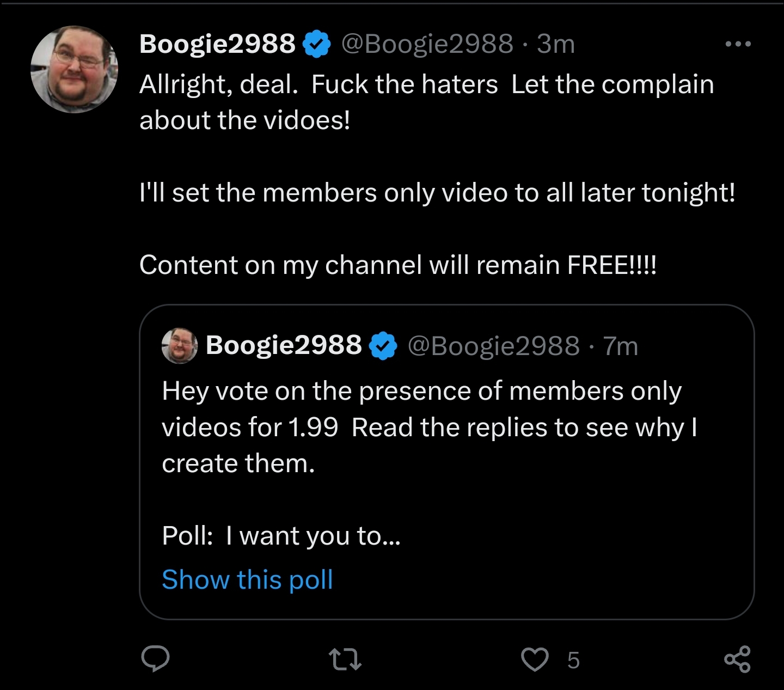Click the like count number 5
784x690 pixels.
(573, 660)
